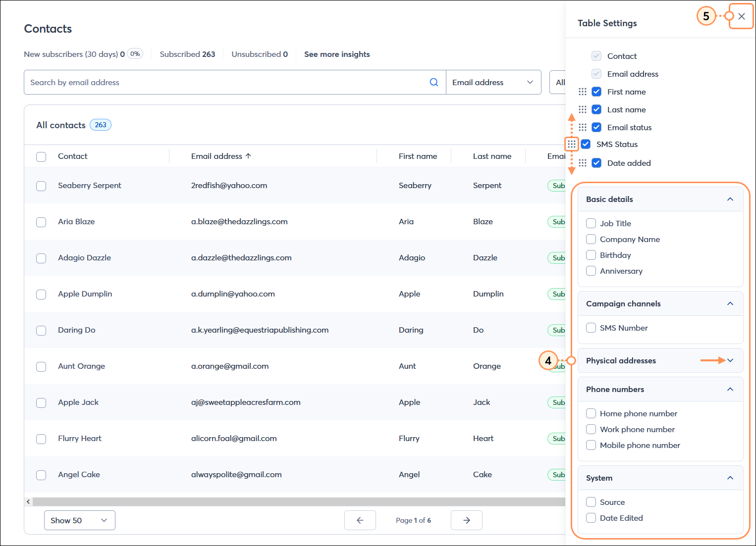Click the horizontal scrollbar left arrow

(28, 502)
